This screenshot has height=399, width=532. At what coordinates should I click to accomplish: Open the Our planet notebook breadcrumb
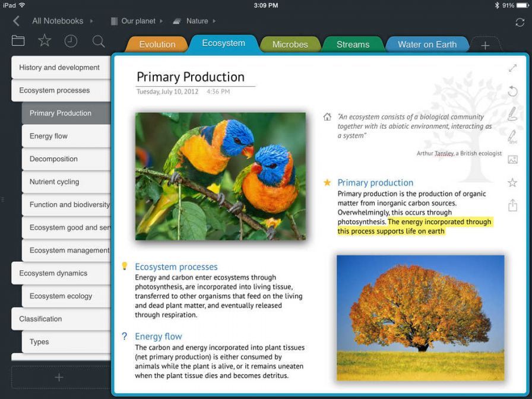pos(138,21)
